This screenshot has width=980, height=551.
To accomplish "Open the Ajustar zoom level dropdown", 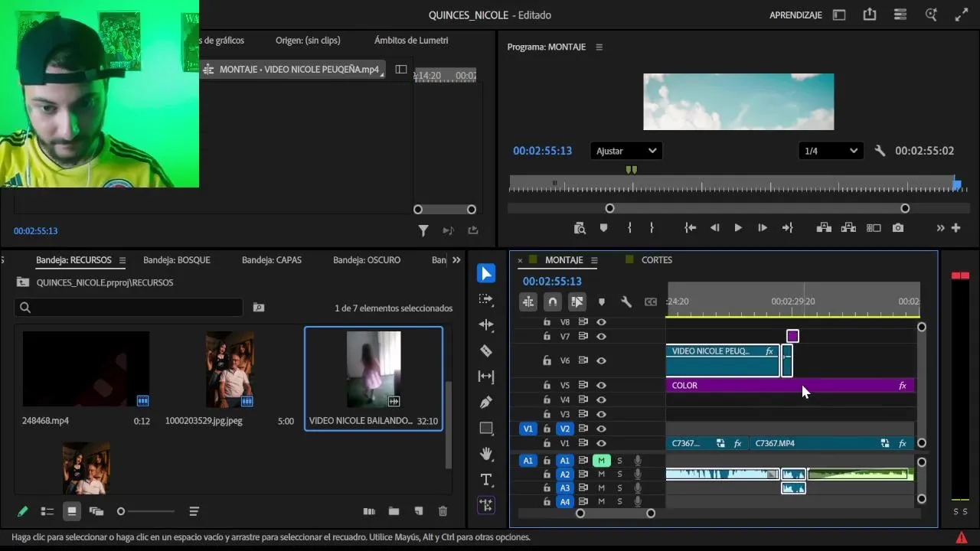I will pyautogui.click(x=626, y=151).
